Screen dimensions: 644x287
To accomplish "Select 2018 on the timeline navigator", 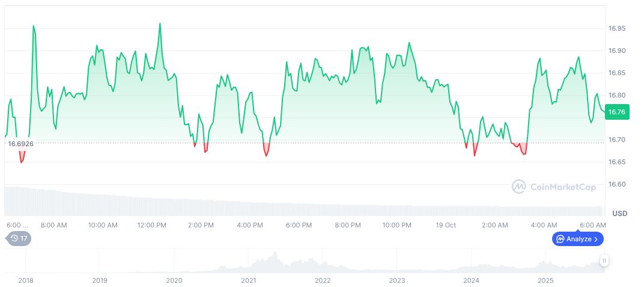I will point(25,280).
